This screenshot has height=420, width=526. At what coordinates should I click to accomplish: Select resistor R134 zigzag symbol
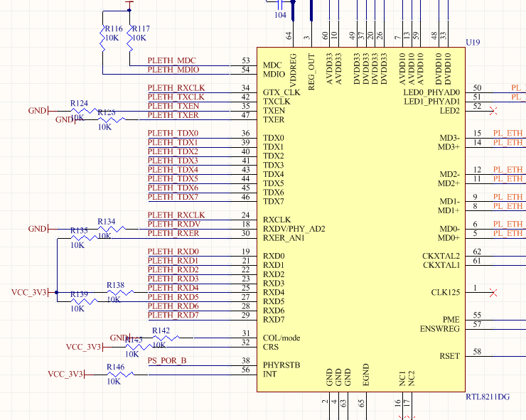tap(112, 229)
